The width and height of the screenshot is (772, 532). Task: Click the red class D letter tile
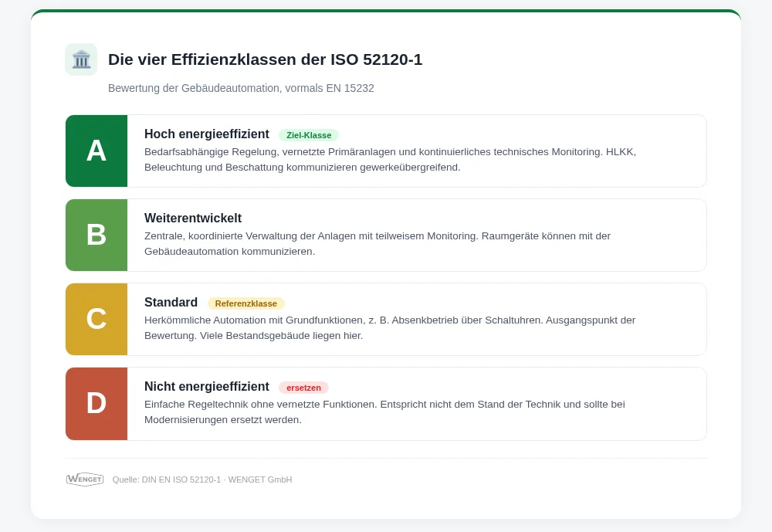coord(96,403)
